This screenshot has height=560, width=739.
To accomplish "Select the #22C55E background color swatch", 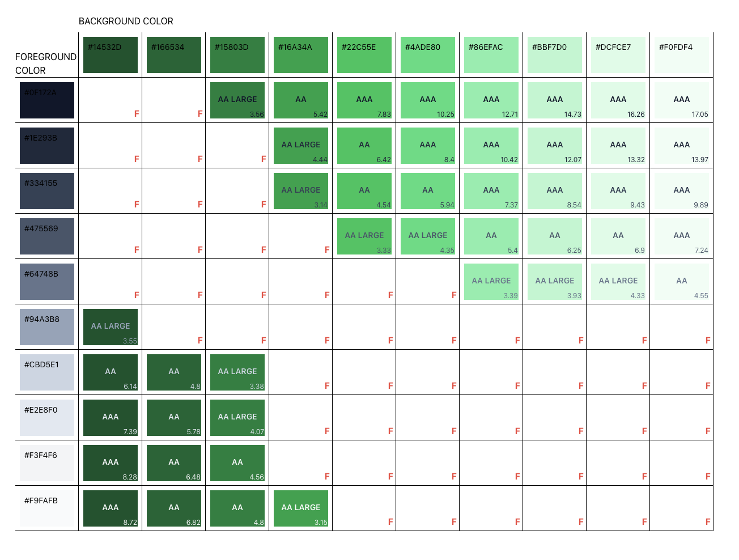I will [364, 54].
